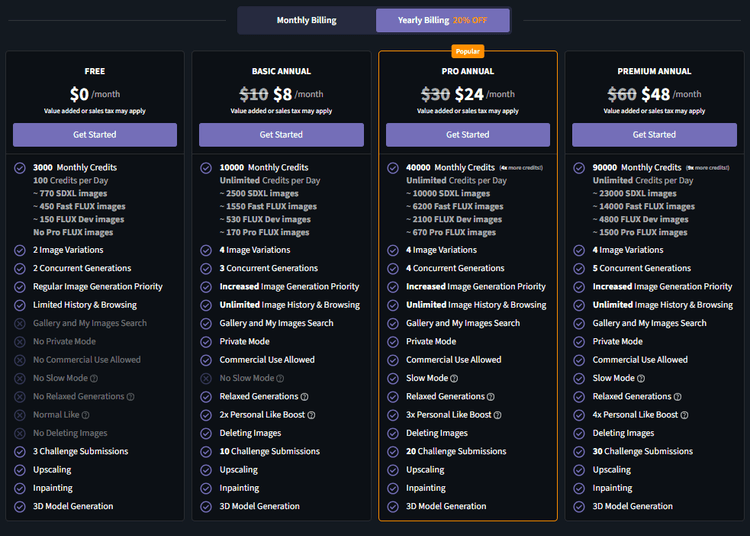This screenshot has height=536, width=750.
Task: Click help icon beside 4x Personal Like Boost
Action: tap(684, 415)
